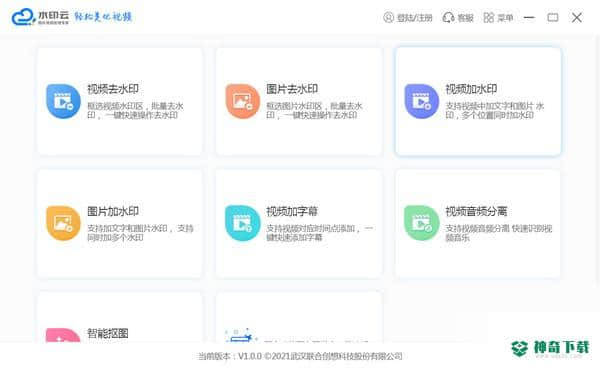Click 支持视频中加文字和图片水印 description

[x=494, y=111]
